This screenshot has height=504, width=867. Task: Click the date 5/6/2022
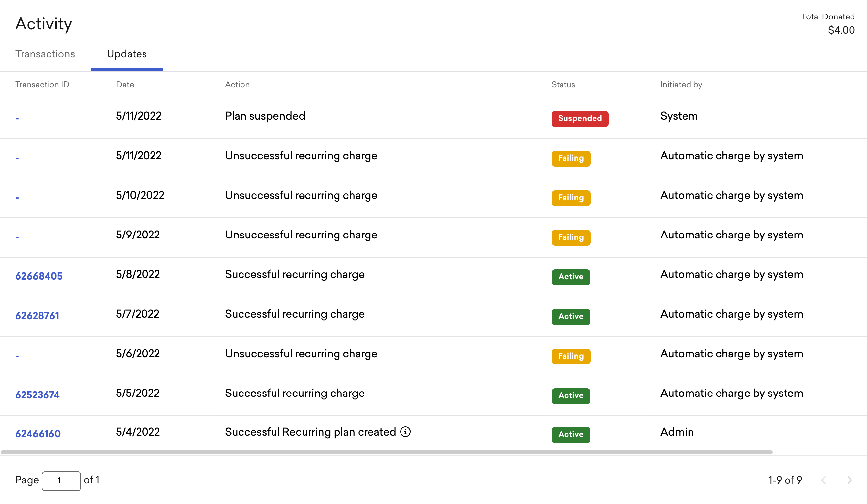138,353
